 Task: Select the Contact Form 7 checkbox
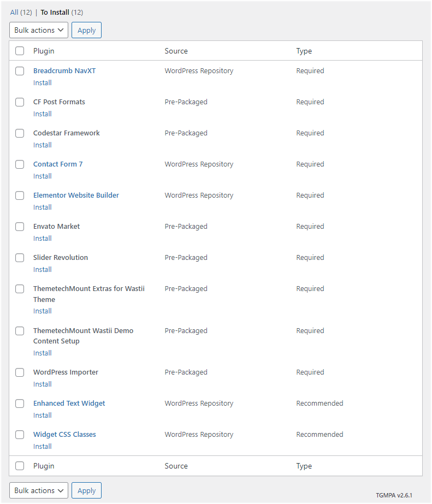point(20,164)
